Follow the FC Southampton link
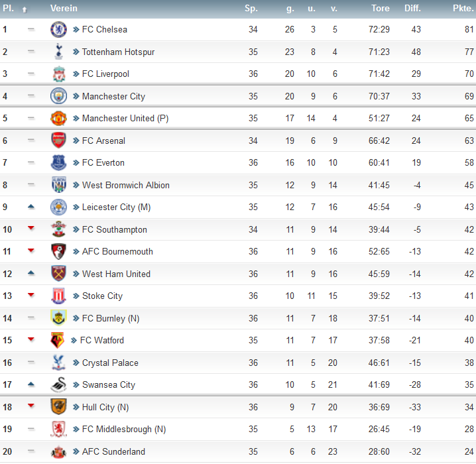 tap(115, 229)
